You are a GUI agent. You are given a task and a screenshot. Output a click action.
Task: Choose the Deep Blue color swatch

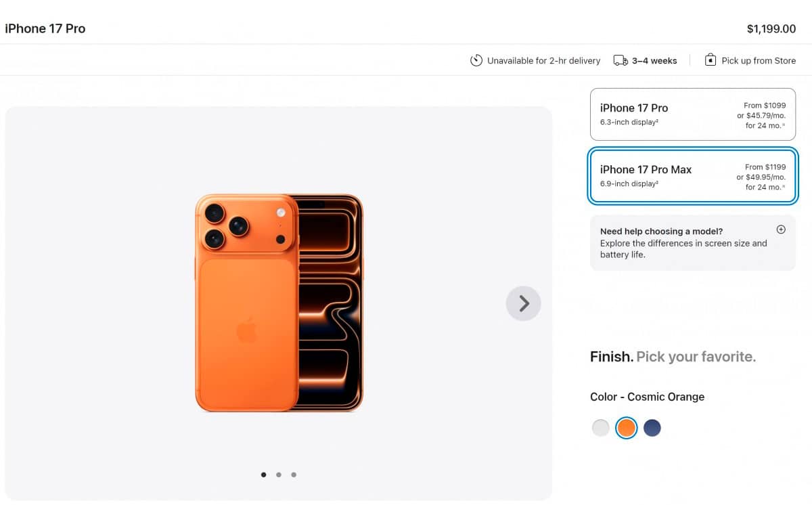click(652, 428)
